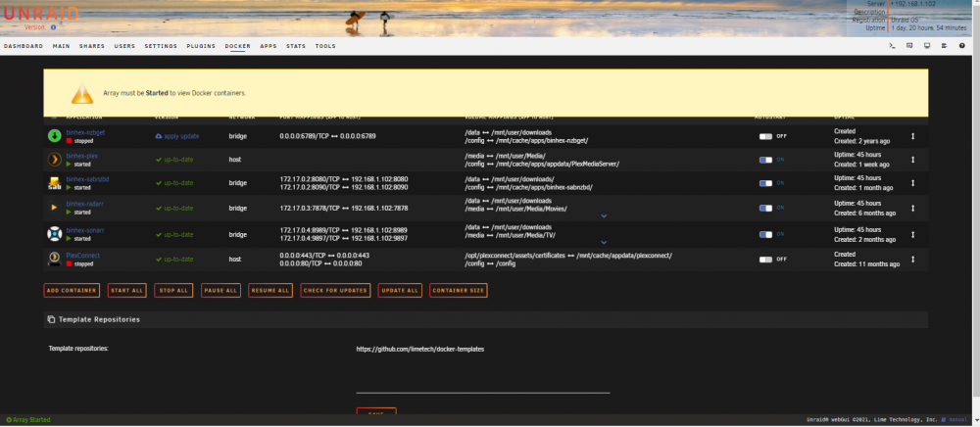980x427 pixels.
Task: Click the server address 192.168.1.102 in the header
Action: point(915,4)
